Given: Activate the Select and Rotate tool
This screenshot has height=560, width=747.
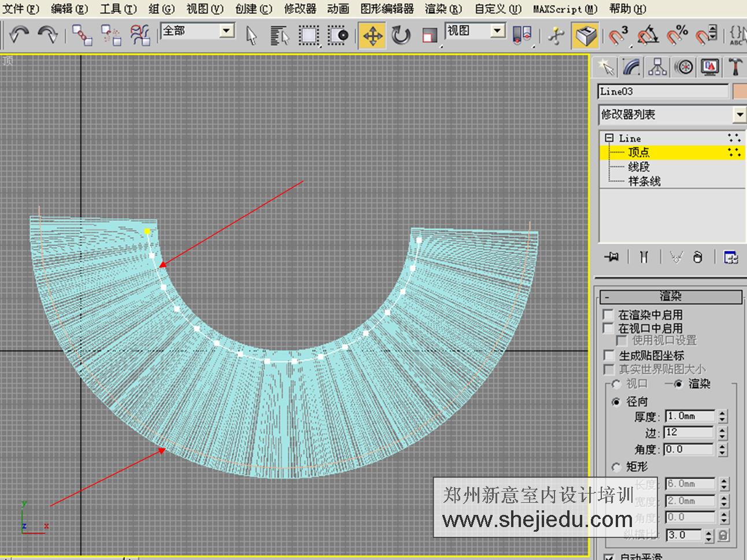Looking at the screenshot, I should (x=402, y=35).
